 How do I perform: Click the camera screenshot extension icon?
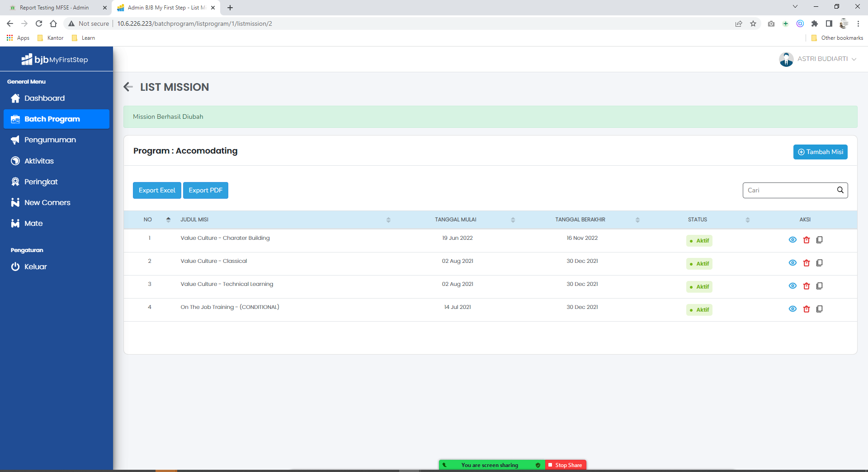(x=771, y=23)
